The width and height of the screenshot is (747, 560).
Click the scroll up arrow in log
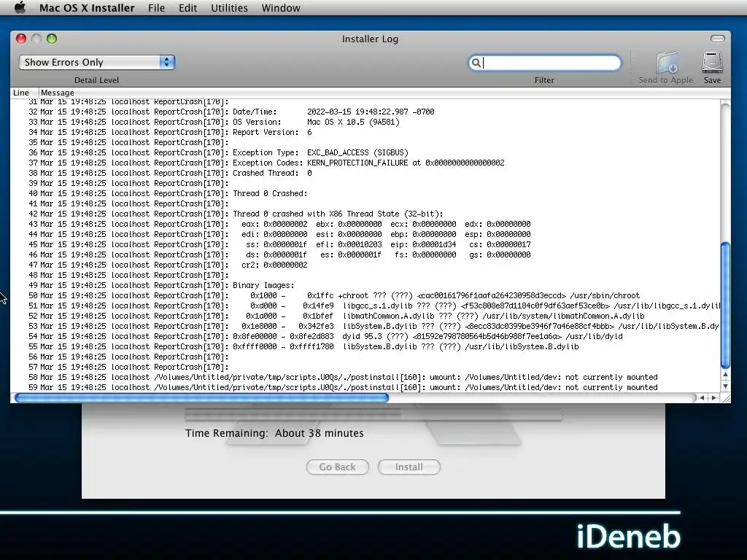click(725, 375)
